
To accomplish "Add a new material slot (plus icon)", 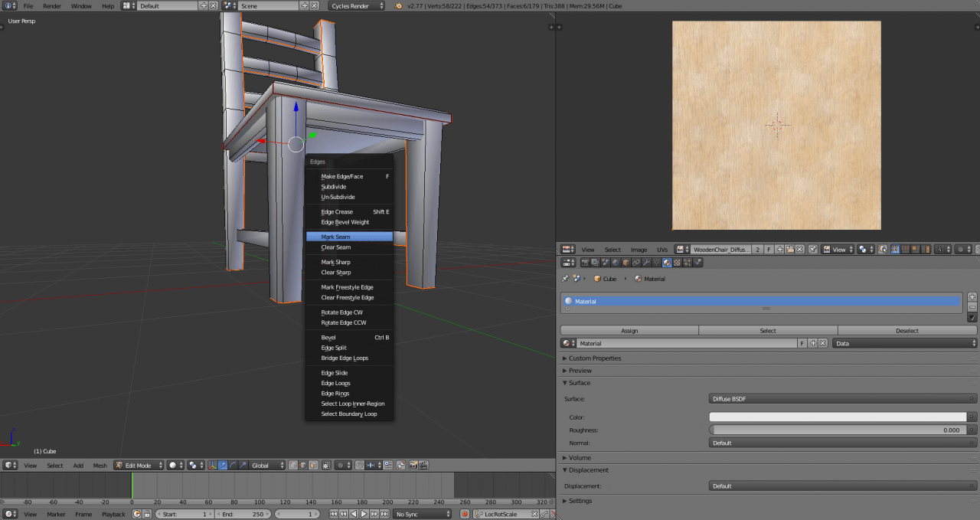I will [x=972, y=297].
